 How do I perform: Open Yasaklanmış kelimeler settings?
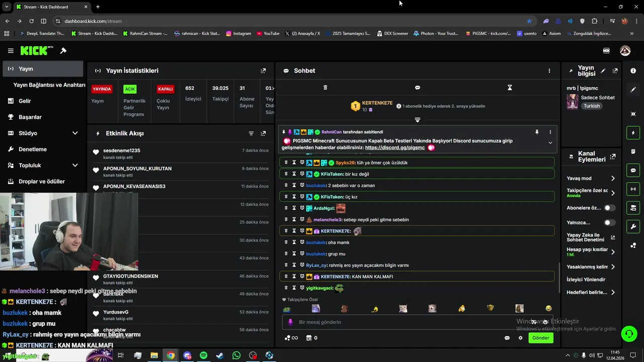tap(591, 267)
